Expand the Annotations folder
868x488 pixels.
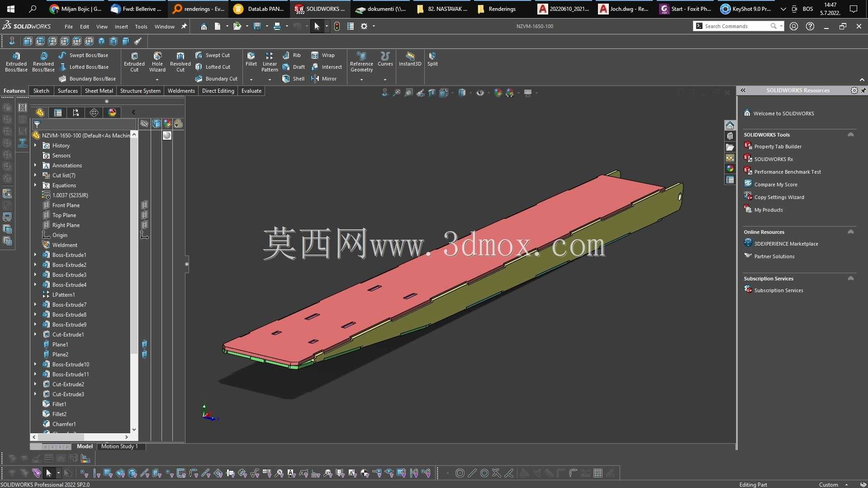(x=35, y=166)
